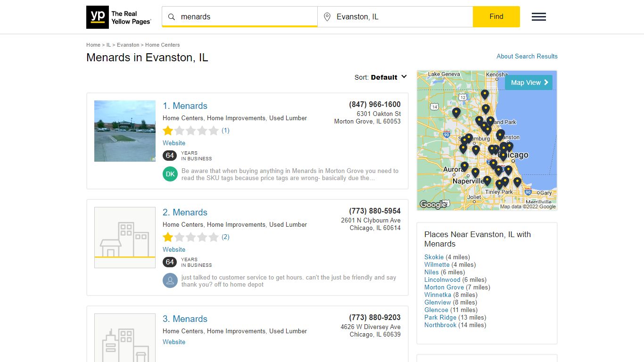This screenshot has height=362, width=644.
Task: Click the Google logo on the map
Action: [x=433, y=205]
